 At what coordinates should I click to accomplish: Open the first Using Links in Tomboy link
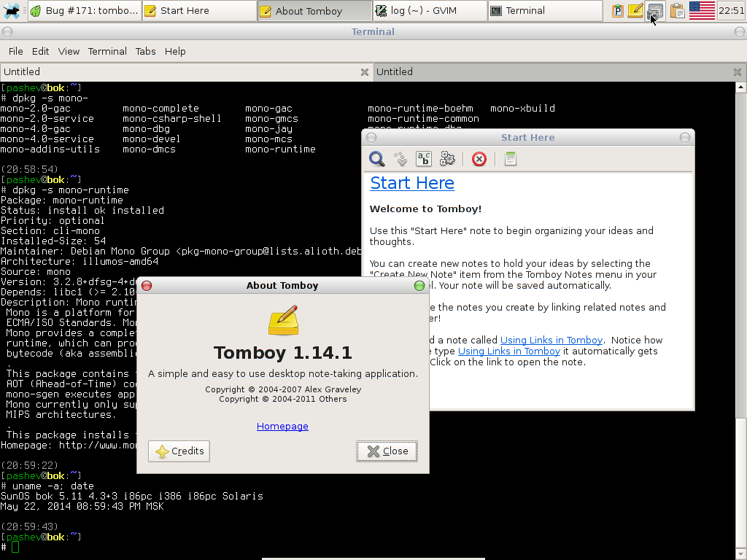click(x=551, y=340)
